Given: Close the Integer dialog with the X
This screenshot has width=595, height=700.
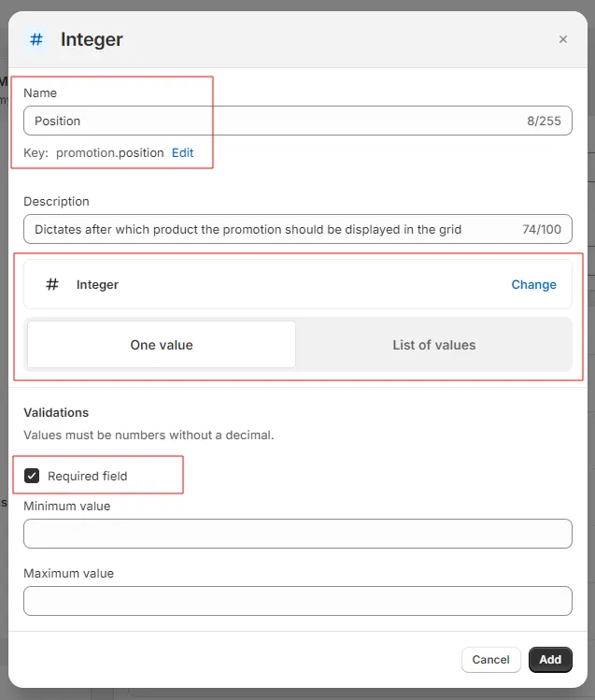Looking at the screenshot, I should click(563, 39).
